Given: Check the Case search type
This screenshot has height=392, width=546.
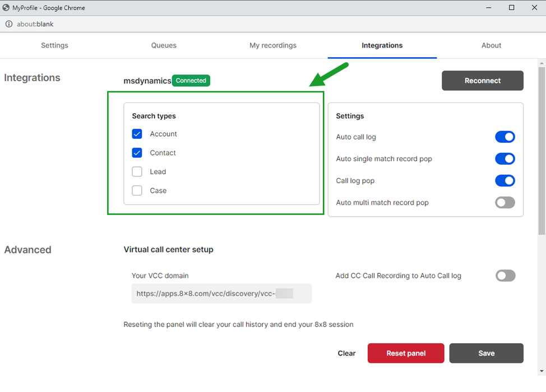Looking at the screenshot, I should (137, 190).
